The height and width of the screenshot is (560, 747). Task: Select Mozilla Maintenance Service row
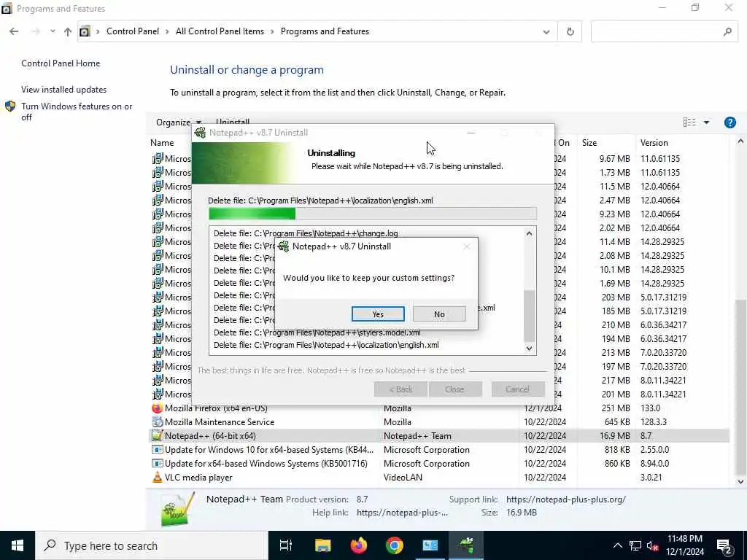438,422
